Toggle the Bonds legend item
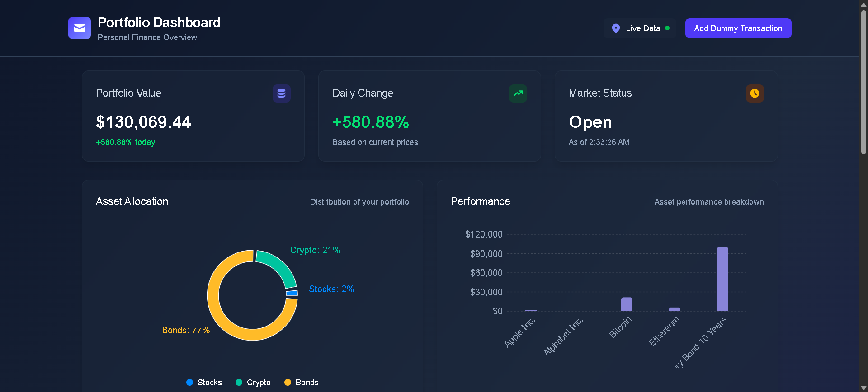 point(302,383)
